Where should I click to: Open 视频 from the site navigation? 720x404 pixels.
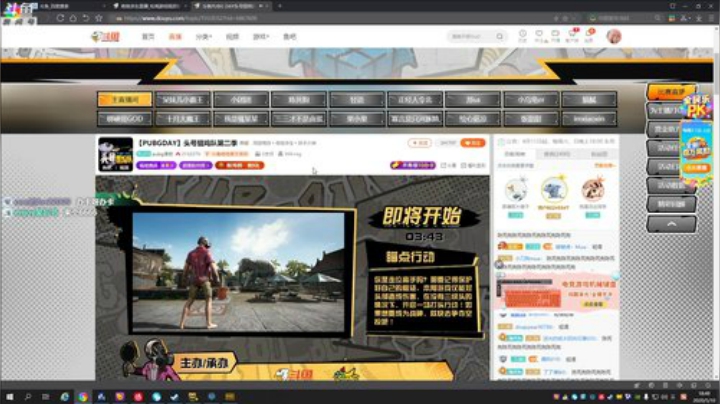pos(232,36)
